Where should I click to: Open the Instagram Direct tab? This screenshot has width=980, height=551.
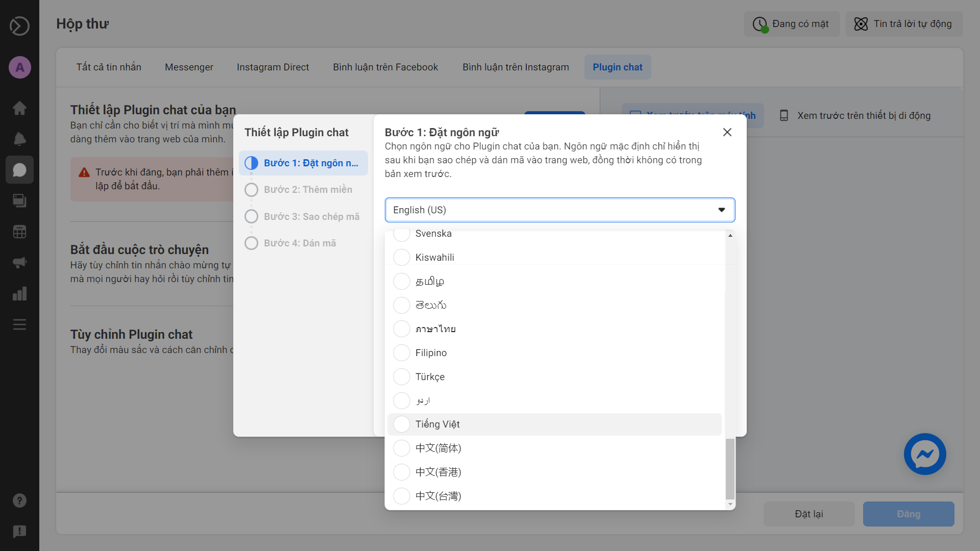point(273,67)
